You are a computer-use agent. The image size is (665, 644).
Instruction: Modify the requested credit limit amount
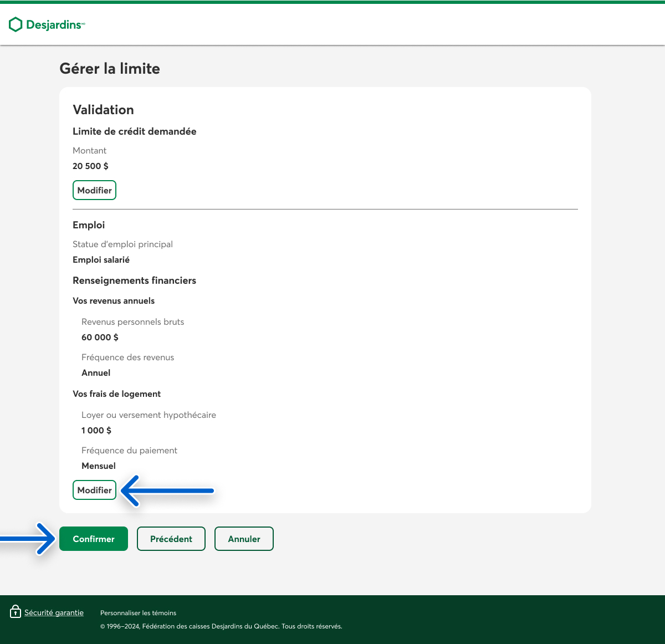coord(94,190)
